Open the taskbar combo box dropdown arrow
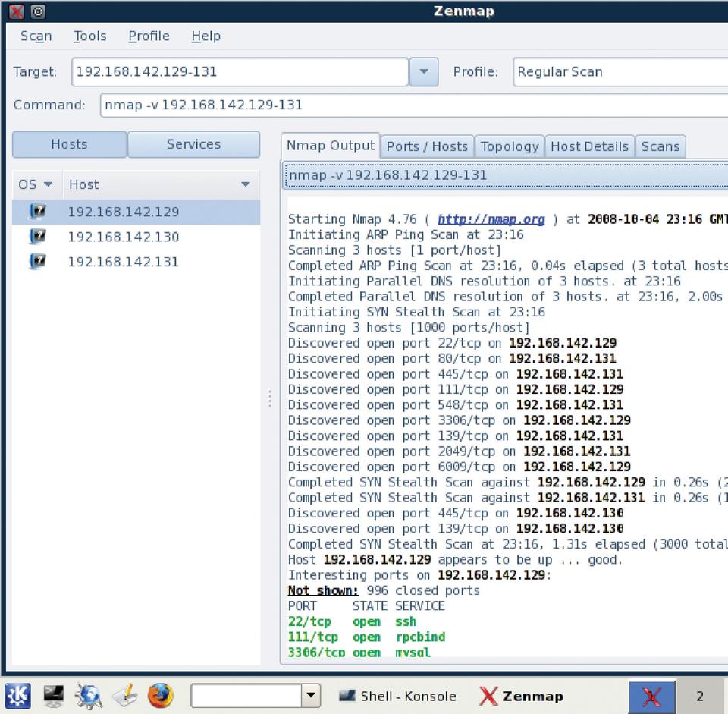This screenshot has height=714, width=728. pyautogui.click(x=310, y=695)
